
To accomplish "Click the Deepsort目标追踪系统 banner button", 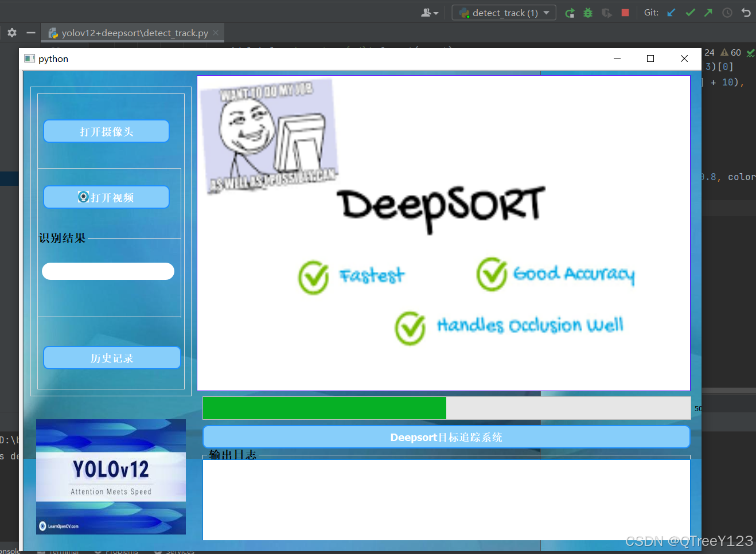I will coord(446,437).
